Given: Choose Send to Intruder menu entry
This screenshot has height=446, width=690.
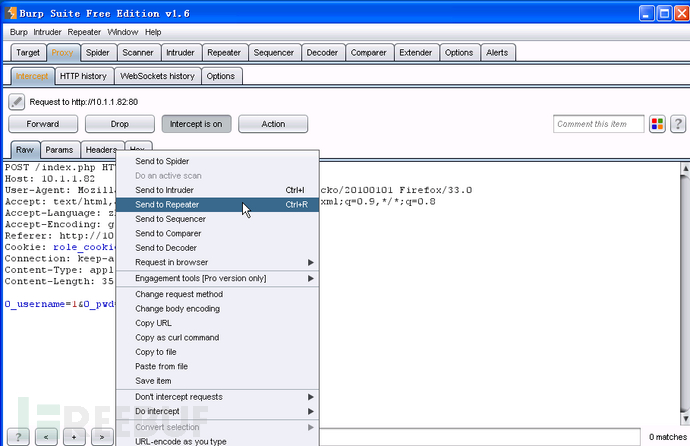Looking at the screenshot, I should (217, 190).
